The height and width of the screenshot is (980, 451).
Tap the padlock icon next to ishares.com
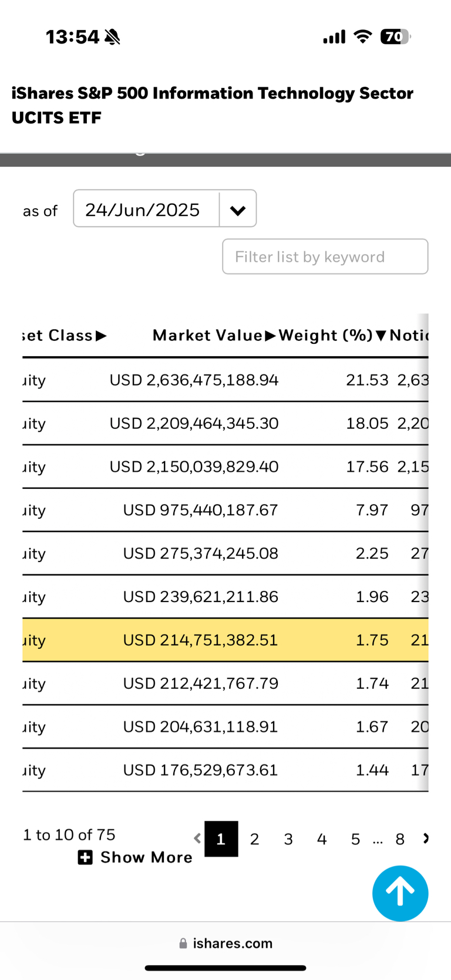point(183,943)
